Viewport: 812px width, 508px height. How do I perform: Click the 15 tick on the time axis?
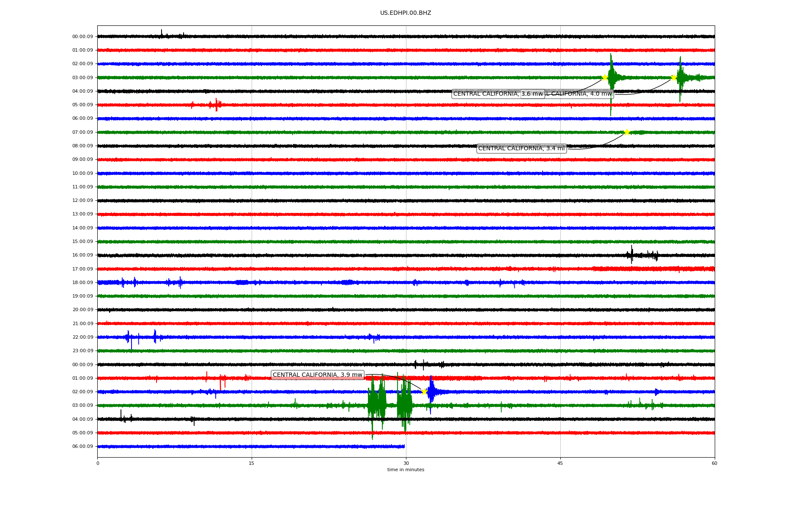252,463
